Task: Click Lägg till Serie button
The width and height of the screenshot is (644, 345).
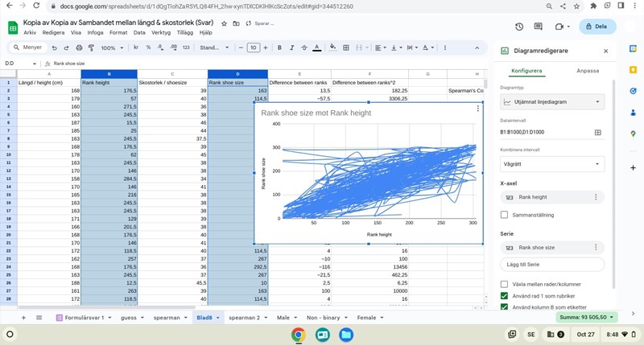Action: point(552,264)
